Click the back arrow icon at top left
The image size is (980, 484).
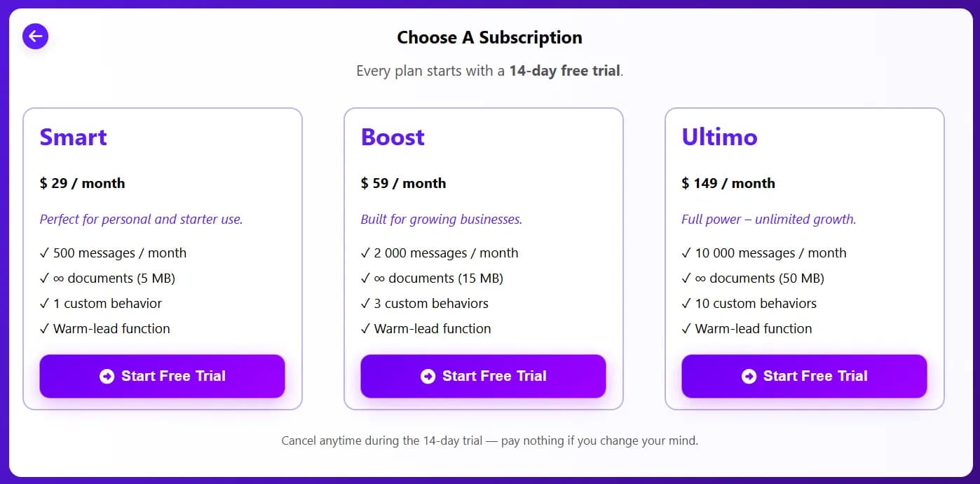(35, 36)
